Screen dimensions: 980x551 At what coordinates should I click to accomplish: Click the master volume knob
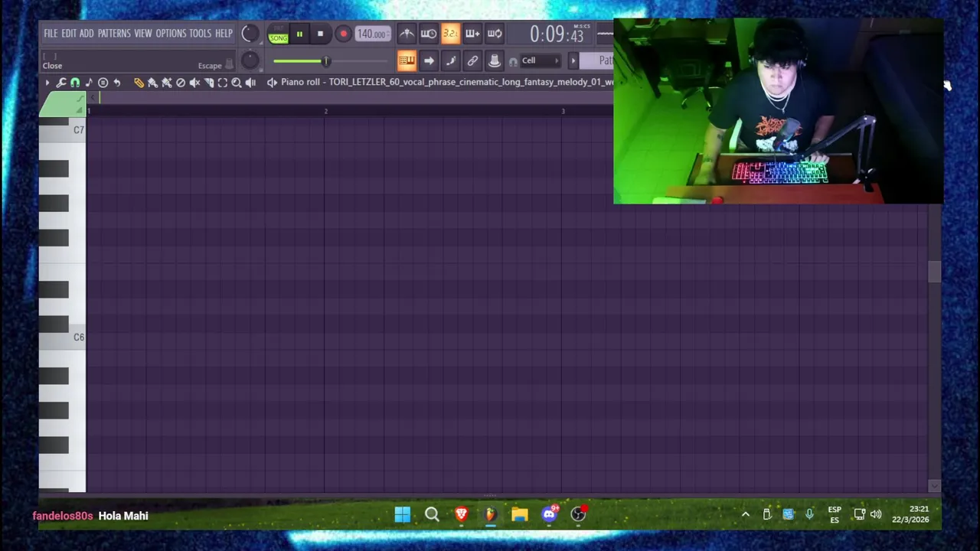[250, 33]
